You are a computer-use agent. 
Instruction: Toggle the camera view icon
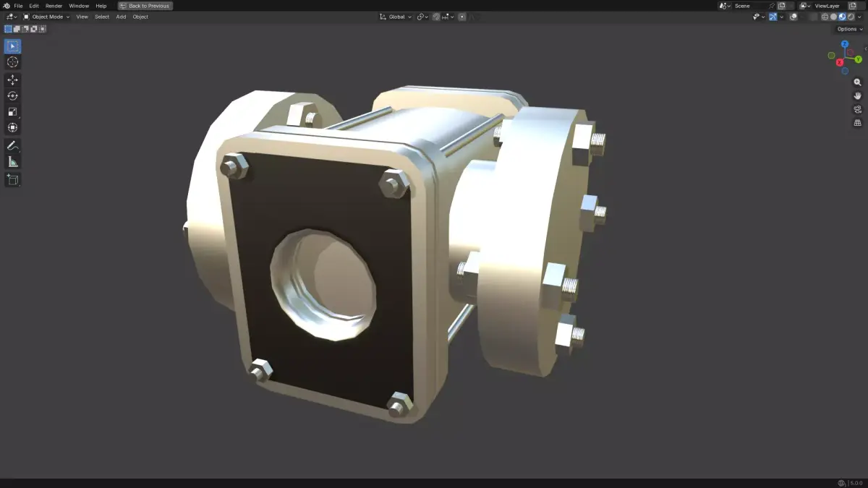(858, 109)
